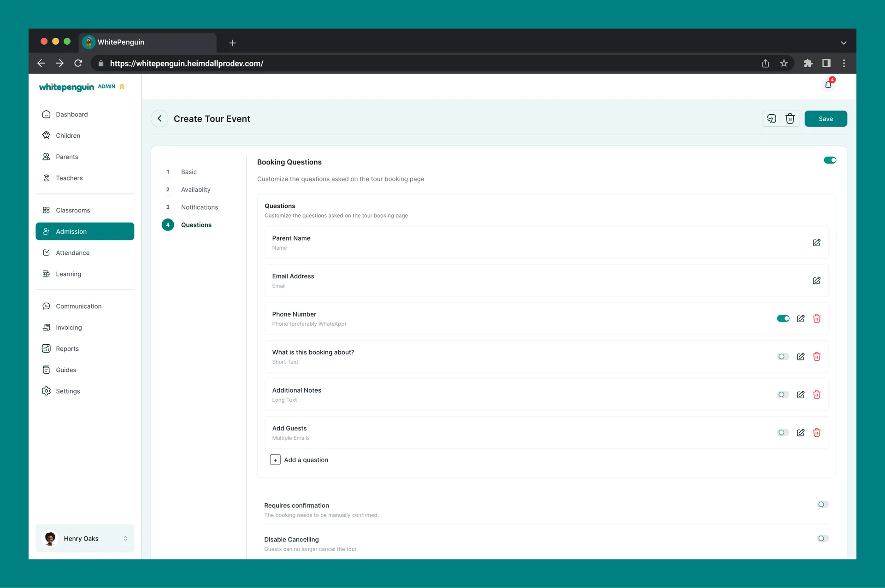
Task: Open Reports in the sidebar
Action: pos(85,348)
